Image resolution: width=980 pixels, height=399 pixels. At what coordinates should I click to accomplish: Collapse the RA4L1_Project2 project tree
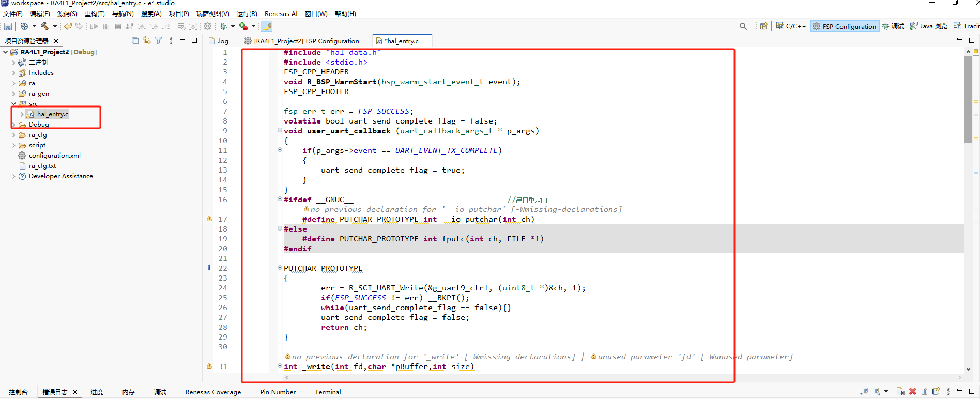point(6,52)
